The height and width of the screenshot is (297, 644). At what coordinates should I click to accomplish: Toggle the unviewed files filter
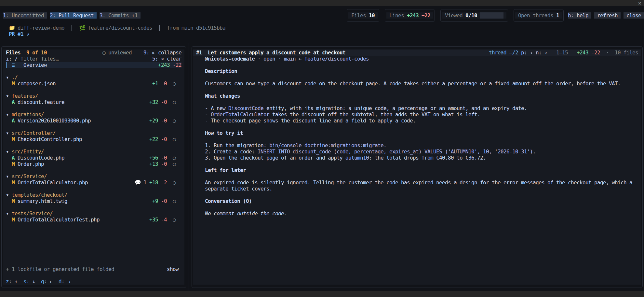pyautogui.click(x=117, y=53)
